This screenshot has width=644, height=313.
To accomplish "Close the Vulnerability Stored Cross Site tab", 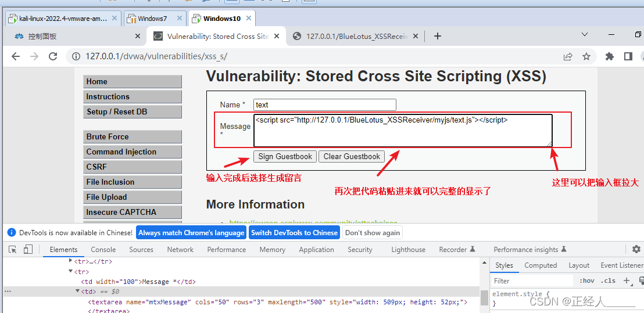I will coord(277,37).
